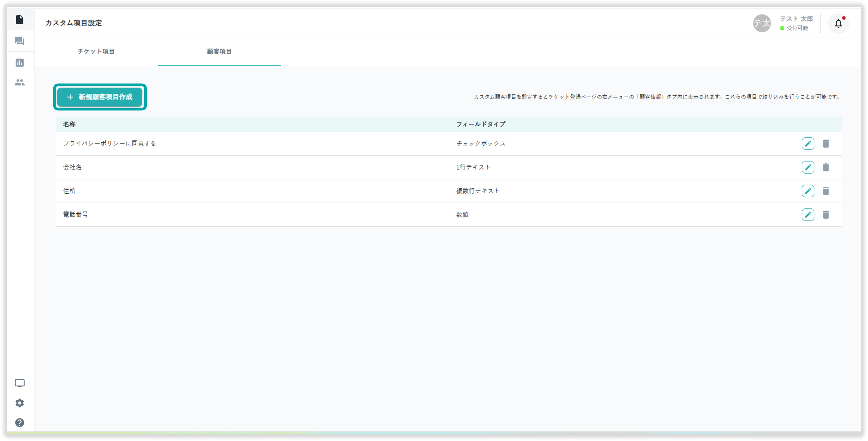Open the help question mark icon

20,423
